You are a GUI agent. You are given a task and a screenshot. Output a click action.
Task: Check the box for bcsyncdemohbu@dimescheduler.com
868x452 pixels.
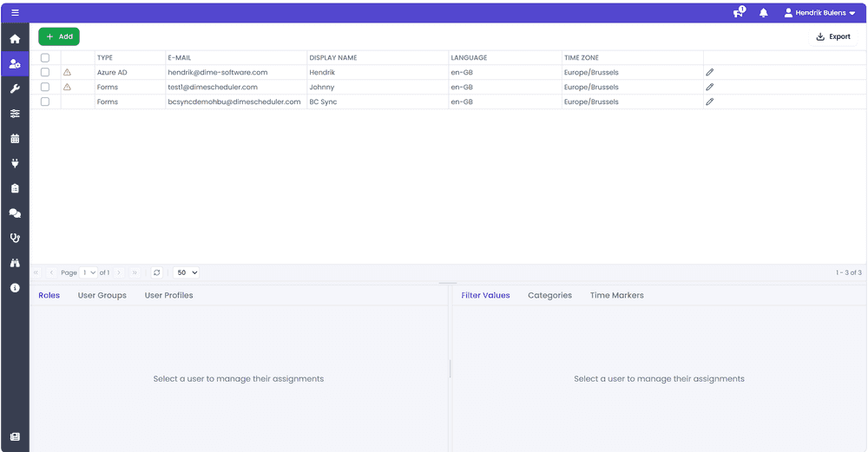pos(45,102)
